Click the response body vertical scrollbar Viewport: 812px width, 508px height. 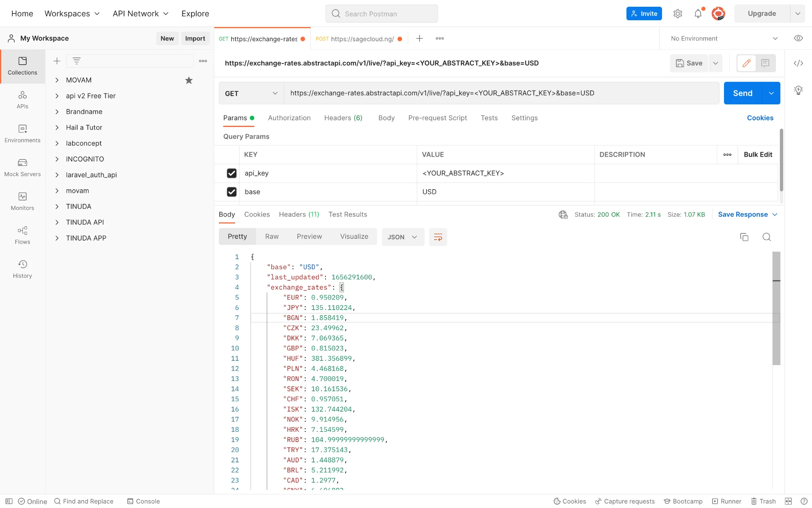click(x=776, y=308)
